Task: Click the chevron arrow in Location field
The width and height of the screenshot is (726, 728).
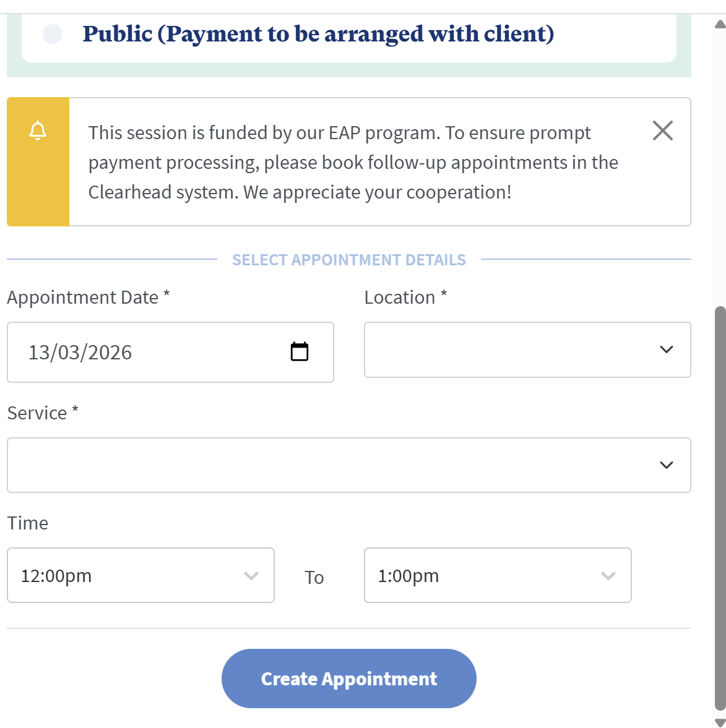Action: [x=666, y=349]
